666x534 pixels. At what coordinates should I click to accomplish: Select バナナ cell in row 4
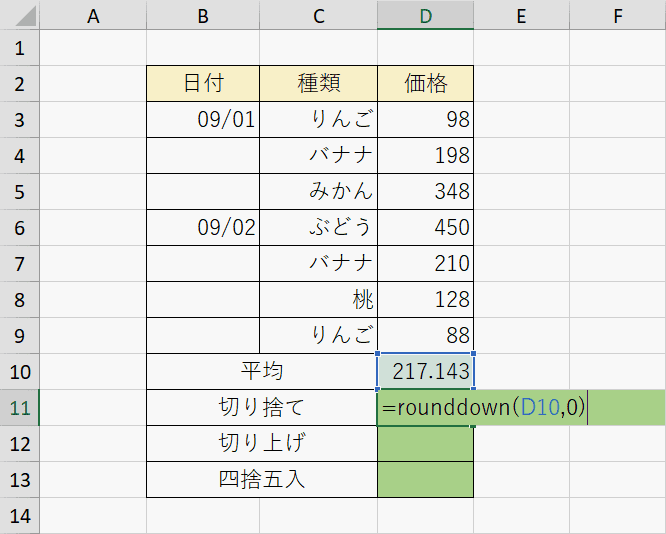319,155
